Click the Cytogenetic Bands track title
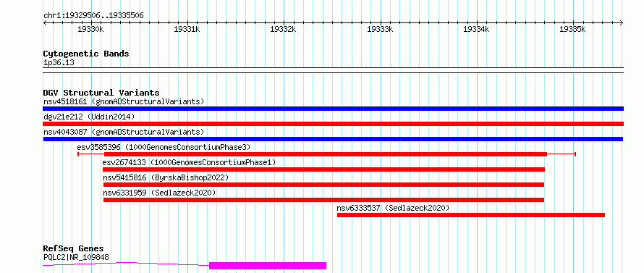 [86, 54]
